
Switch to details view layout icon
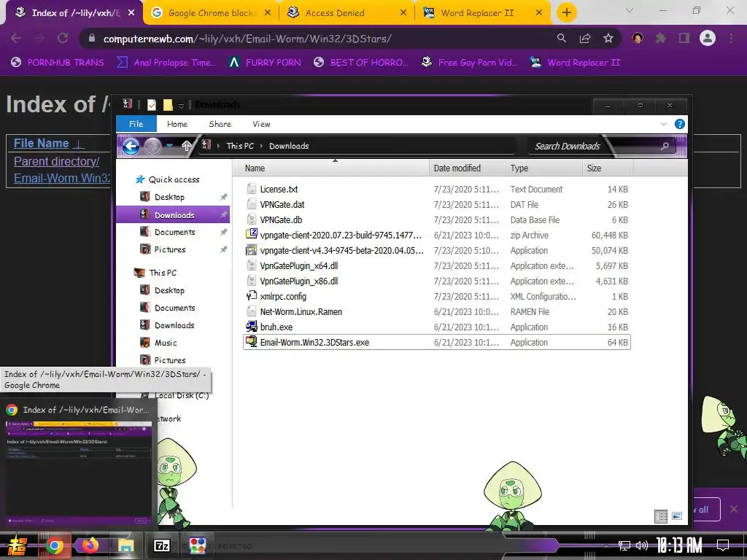(x=661, y=517)
